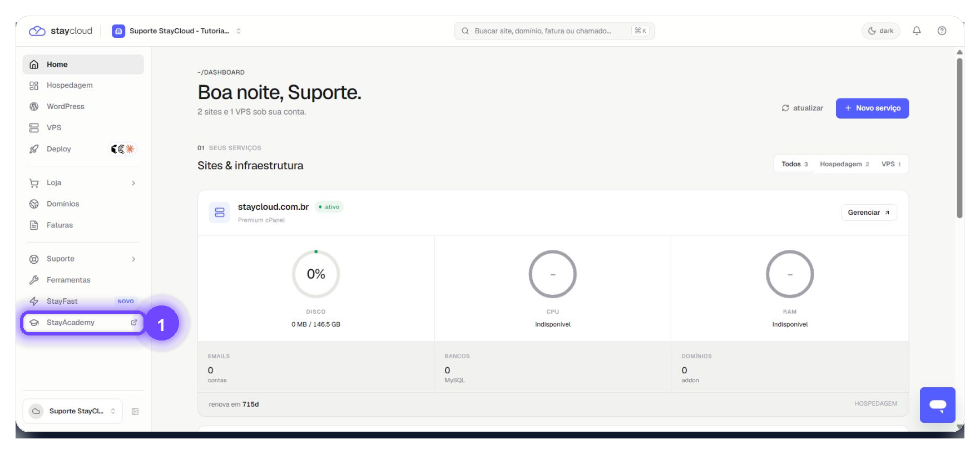Viewport: 980px width, 454px height.
Task: Click the staycloud.com.br server icon
Action: (220, 213)
